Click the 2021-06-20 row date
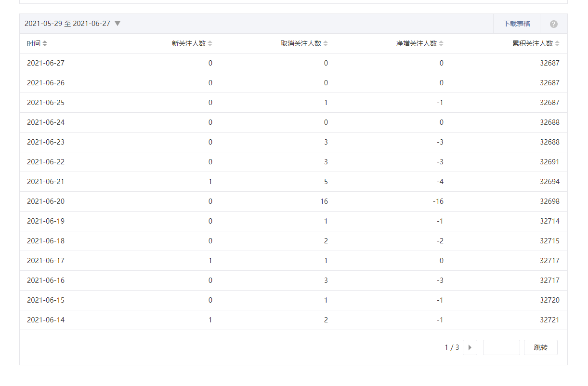 (46, 201)
